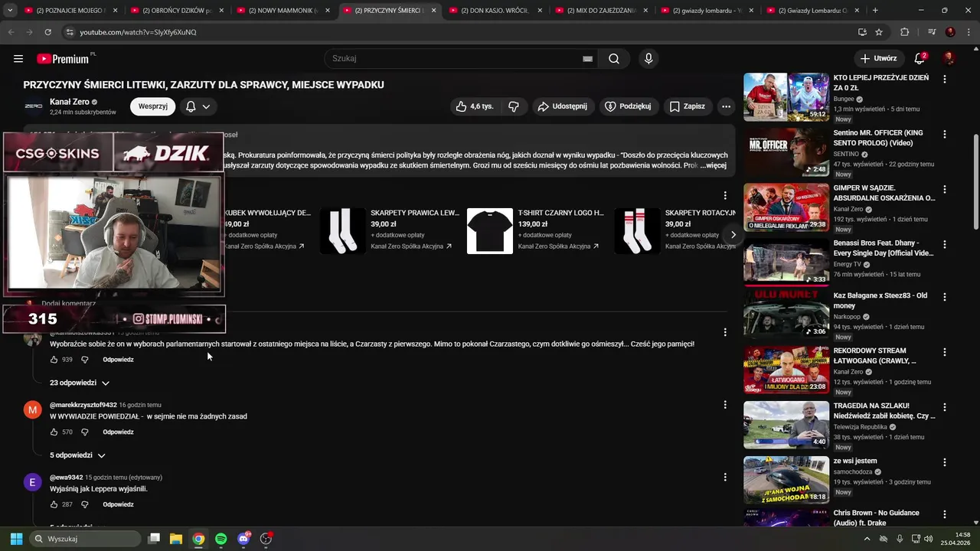The height and width of the screenshot is (551, 980).
Task: Switch to the NOWY MAMMONIK tab
Action: pyautogui.click(x=283, y=11)
